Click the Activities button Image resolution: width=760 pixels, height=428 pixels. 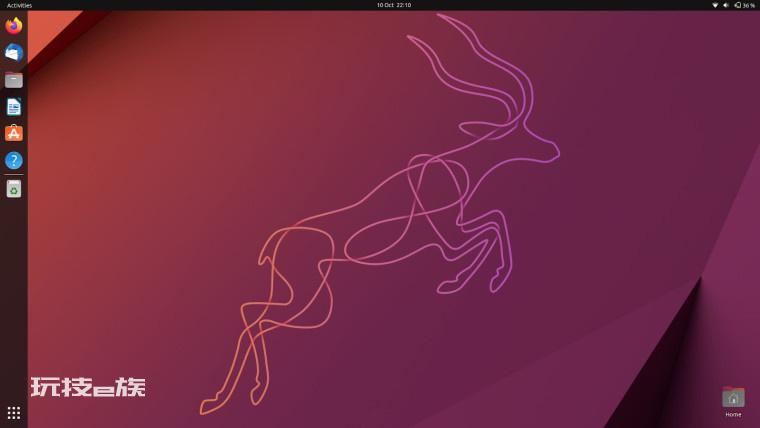(19, 5)
